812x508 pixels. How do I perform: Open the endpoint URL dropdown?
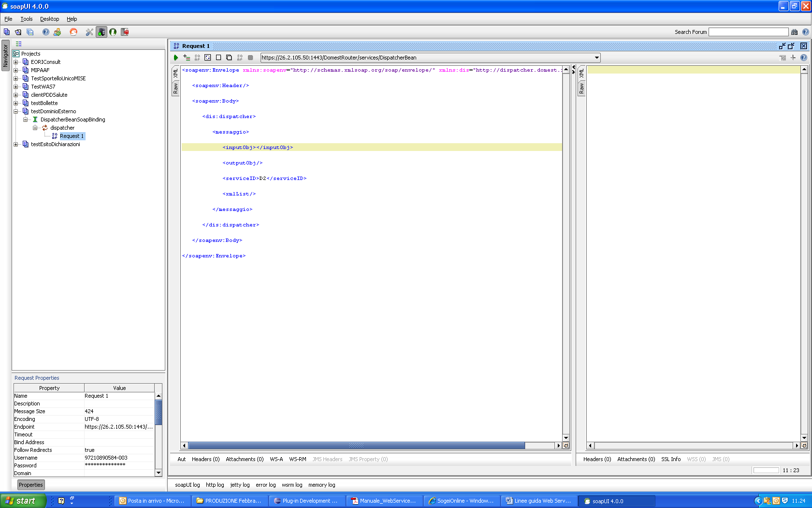(597, 58)
